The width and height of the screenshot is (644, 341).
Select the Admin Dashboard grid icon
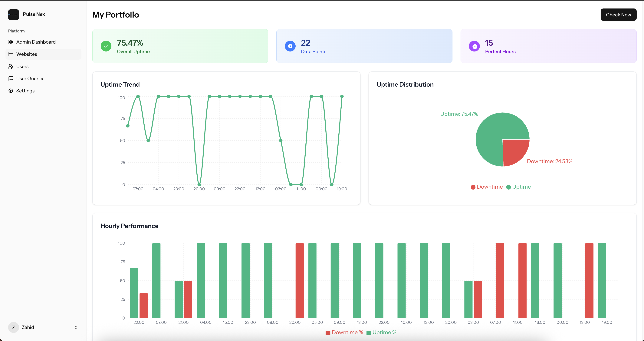pyautogui.click(x=11, y=42)
